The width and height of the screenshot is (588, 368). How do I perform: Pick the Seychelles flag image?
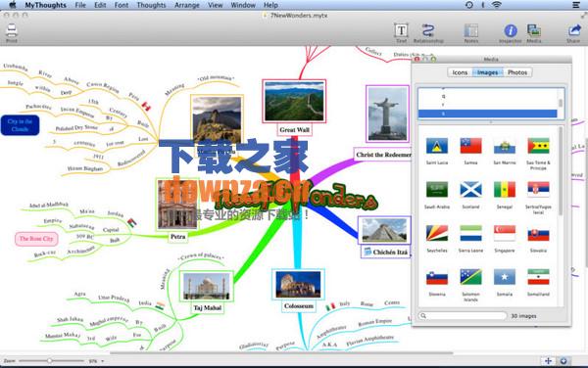[x=437, y=233]
